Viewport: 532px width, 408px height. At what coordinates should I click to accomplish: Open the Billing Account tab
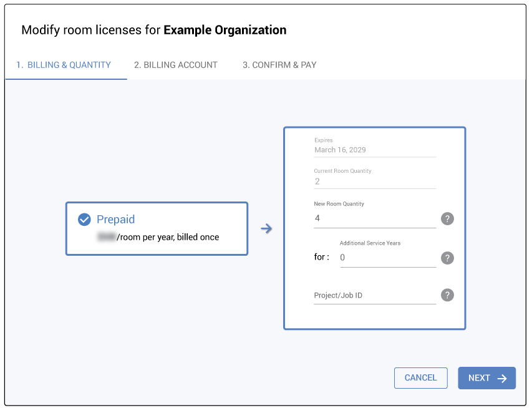click(176, 65)
